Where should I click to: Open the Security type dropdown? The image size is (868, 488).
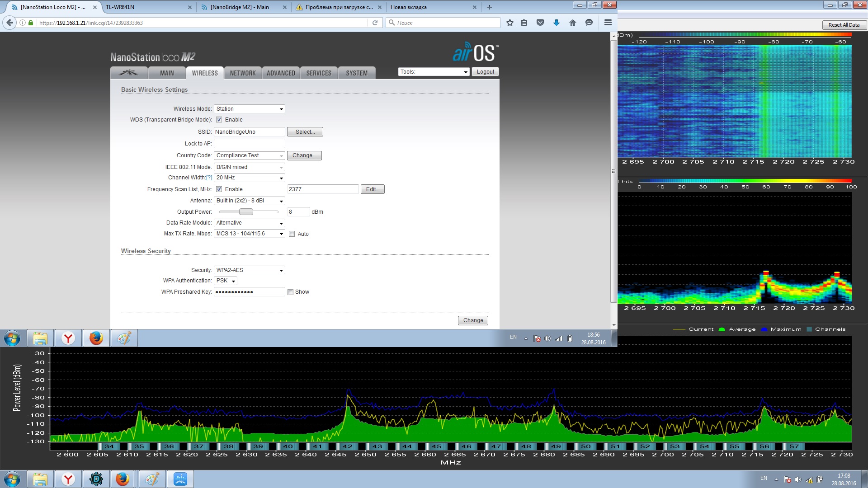pyautogui.click(x=250, y=270)
